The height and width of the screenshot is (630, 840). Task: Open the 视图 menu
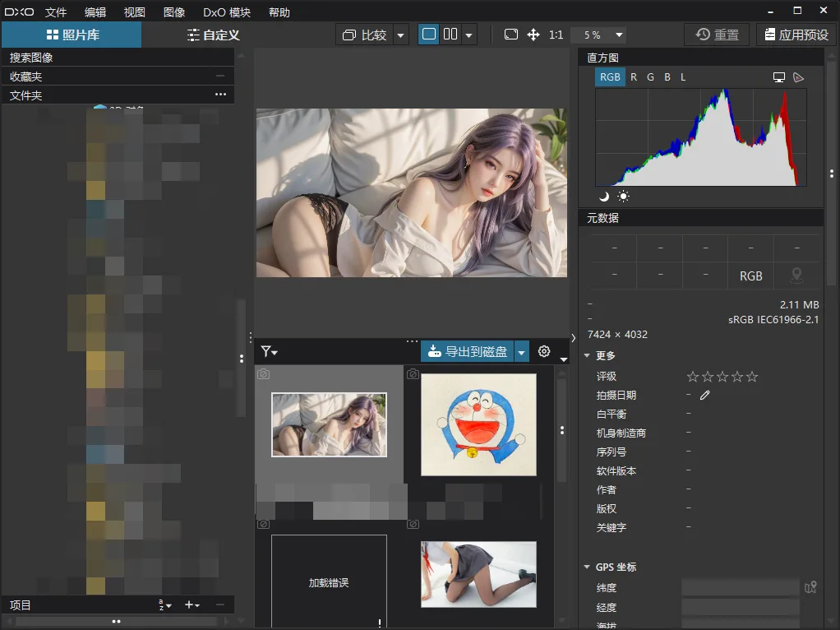tap(135, 12)
